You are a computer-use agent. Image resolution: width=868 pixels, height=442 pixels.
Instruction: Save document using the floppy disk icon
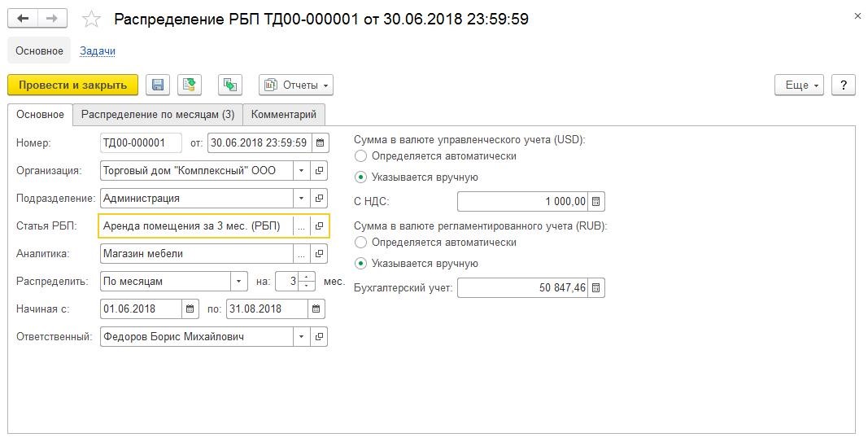(x=158, y=85)
